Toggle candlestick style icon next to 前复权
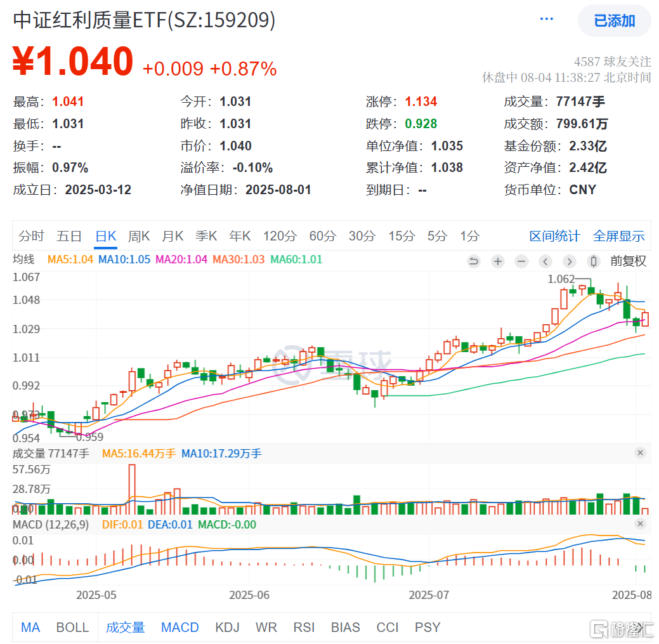 click(x=593, y=261)
